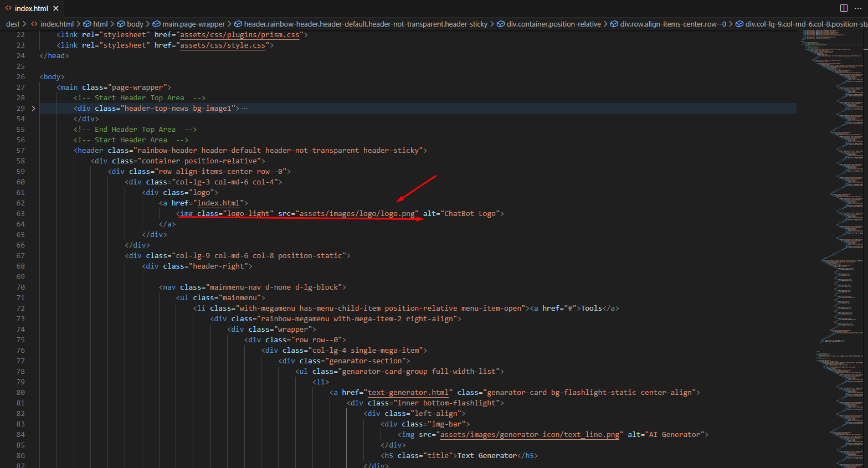Click line number 29 in the gutter
The image size is (868, 468).
point(20,109)
